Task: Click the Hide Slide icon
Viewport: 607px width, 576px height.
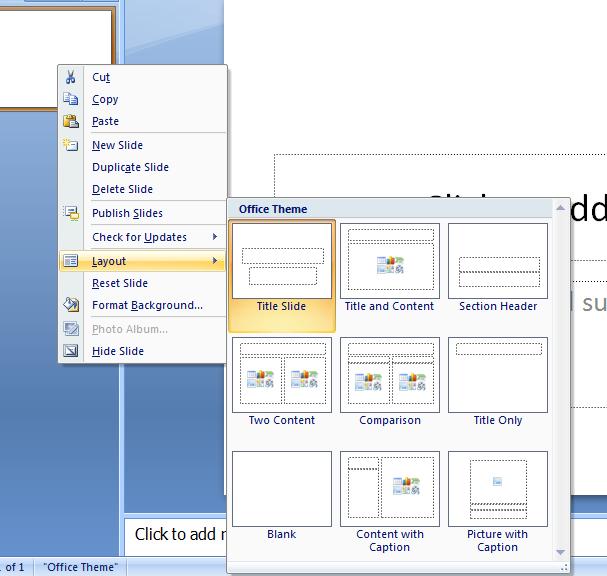Action: [x=71, y=351]
